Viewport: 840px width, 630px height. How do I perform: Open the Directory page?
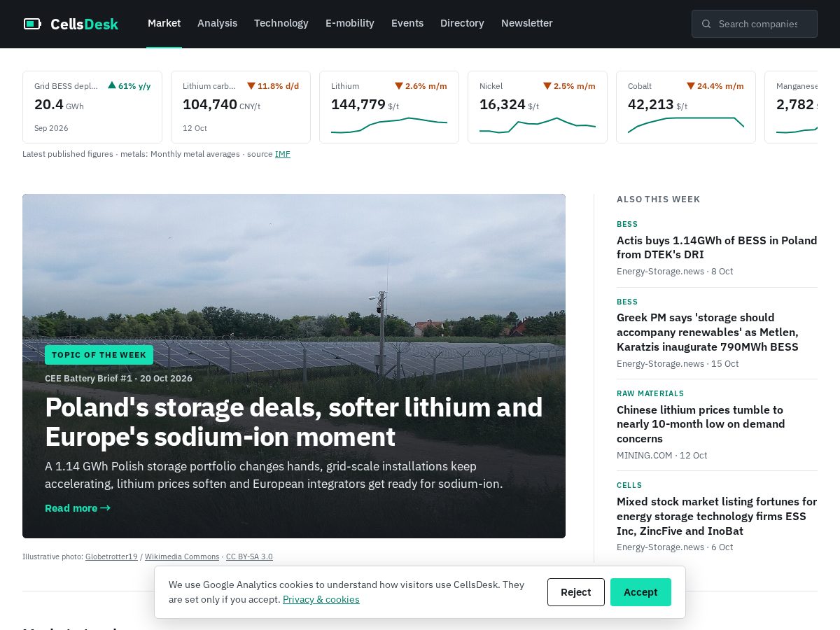[462, 23]
